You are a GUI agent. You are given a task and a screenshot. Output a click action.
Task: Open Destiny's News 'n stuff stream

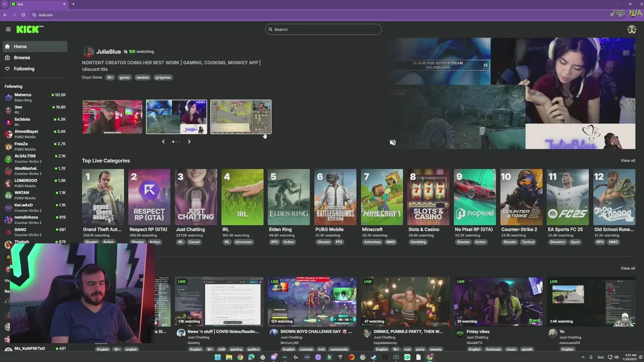click(x=219, y=302)
